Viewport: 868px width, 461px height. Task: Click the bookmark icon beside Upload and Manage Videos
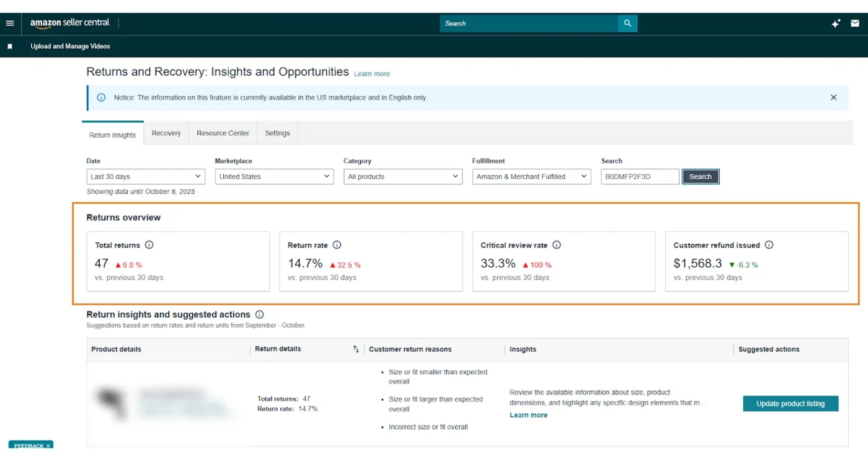(9, 46)
